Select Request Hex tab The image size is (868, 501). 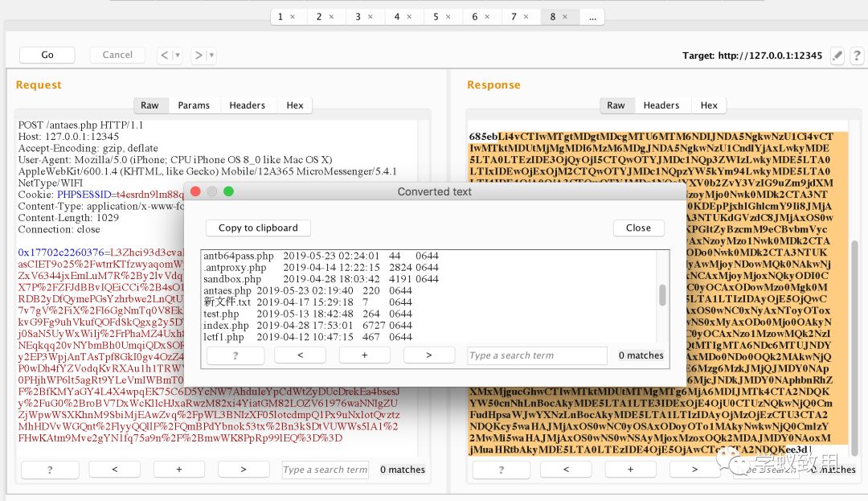pyautogui.click(x=294, y=105)
